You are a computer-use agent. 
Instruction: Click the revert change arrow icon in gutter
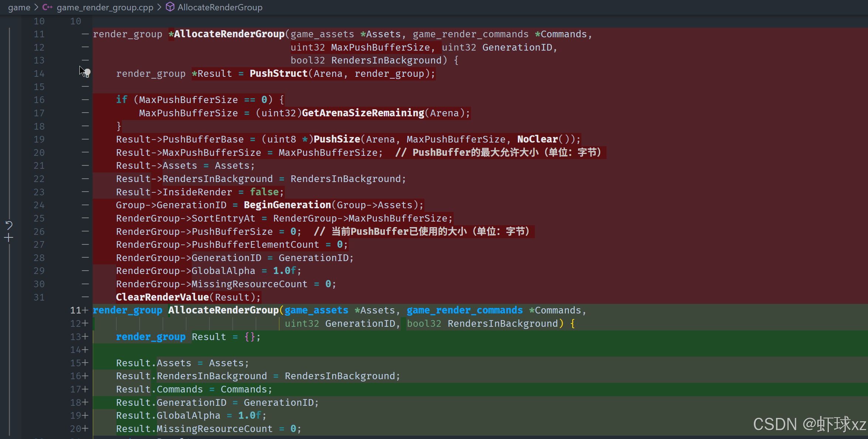[x=9, y=225]
